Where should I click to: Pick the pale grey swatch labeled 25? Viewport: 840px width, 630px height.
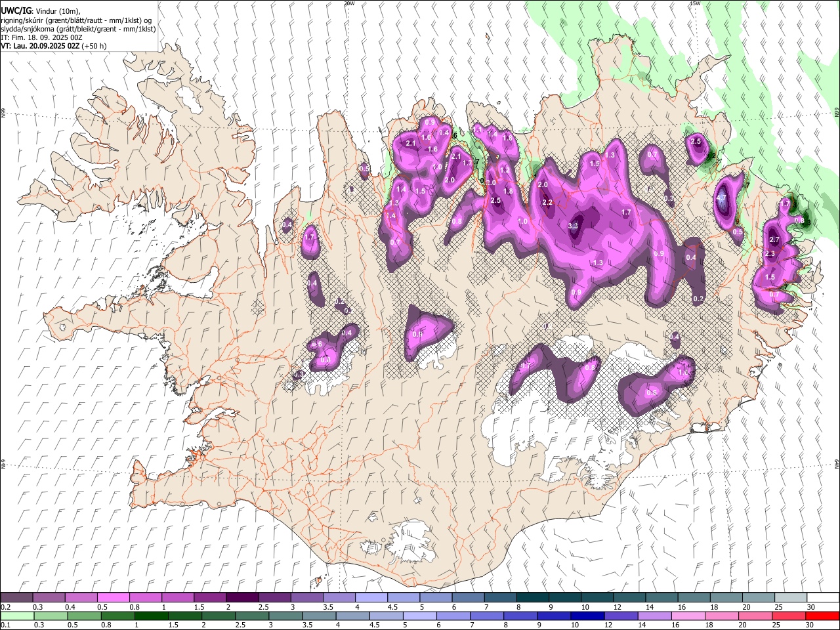[791, 597]
